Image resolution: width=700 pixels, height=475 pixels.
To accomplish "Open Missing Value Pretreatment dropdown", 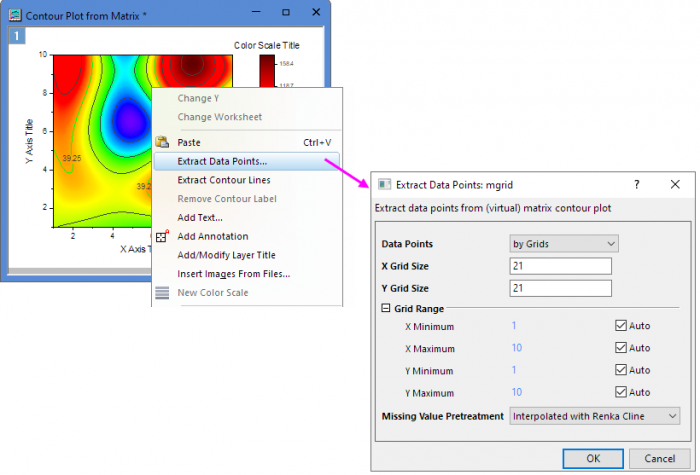I will point(595,415).
